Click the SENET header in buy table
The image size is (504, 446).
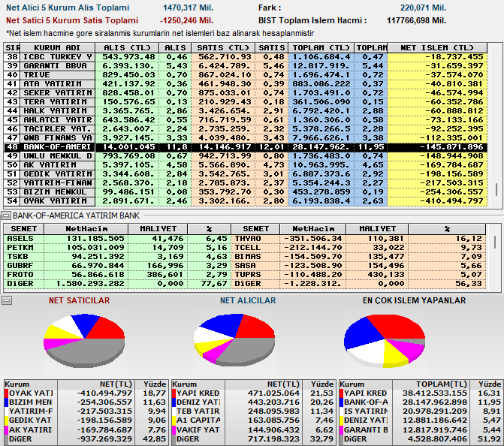click(24, 229)
